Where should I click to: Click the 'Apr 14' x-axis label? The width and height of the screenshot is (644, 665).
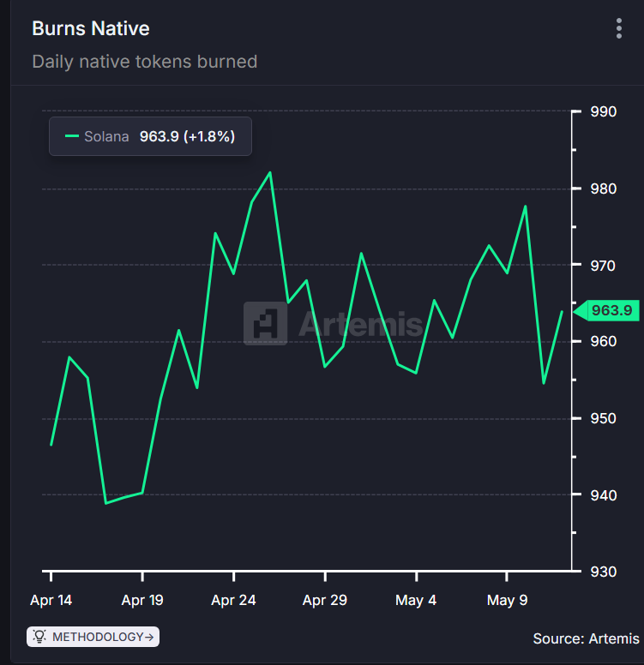(51, 600)
